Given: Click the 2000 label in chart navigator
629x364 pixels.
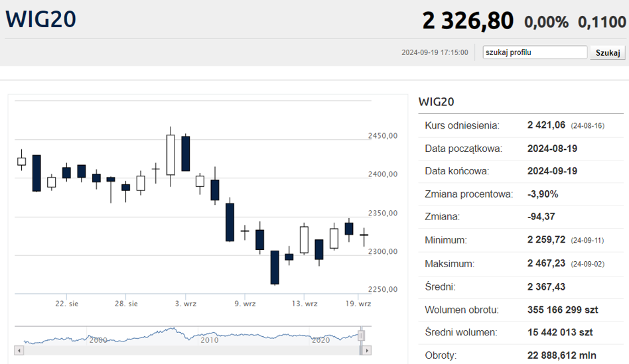Looking at the screenshot, I should click(x=98, y=340).
